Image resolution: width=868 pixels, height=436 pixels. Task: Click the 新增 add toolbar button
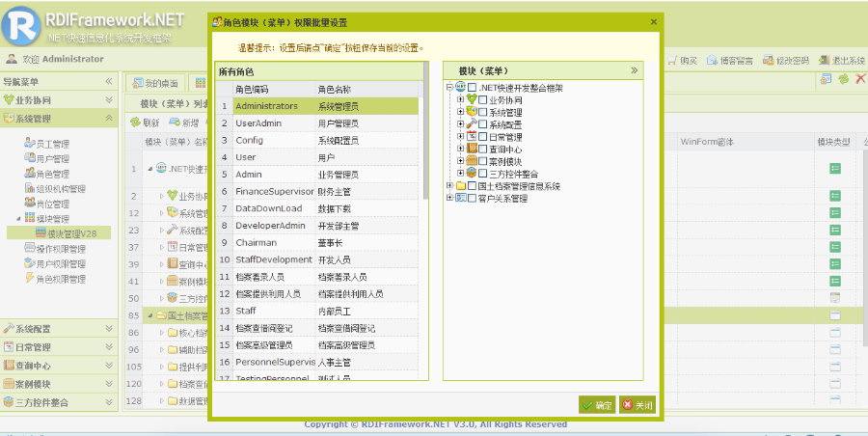pos(184,123)
